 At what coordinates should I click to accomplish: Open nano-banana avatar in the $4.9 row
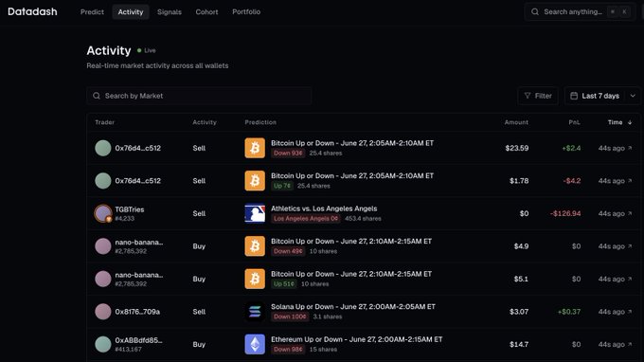coord(102,246)
